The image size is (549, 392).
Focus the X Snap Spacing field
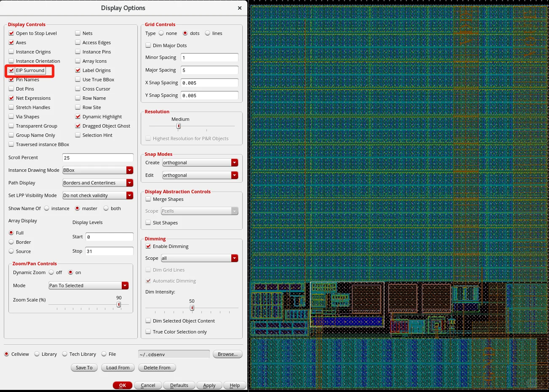click(209, 83)
